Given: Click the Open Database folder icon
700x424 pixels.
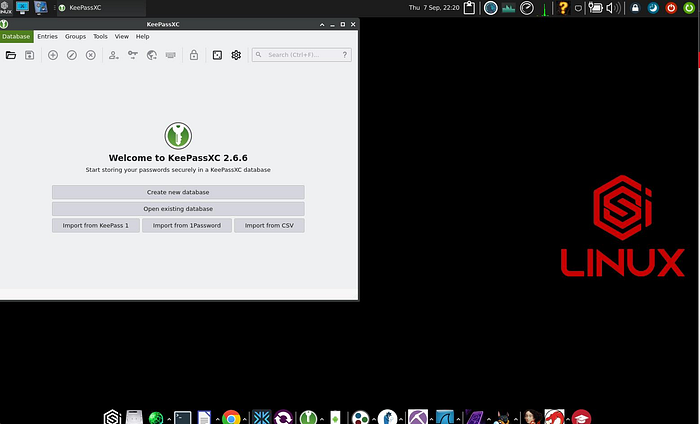Looking at the screenshot, I should pos(11,55).
